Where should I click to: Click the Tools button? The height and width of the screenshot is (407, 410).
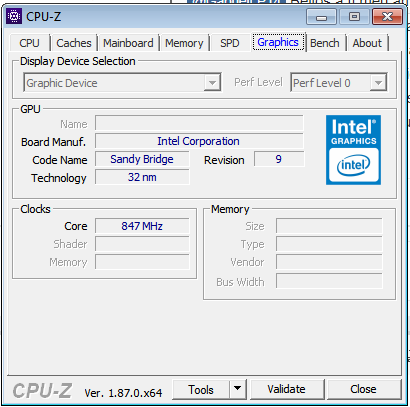click(201, 389)
